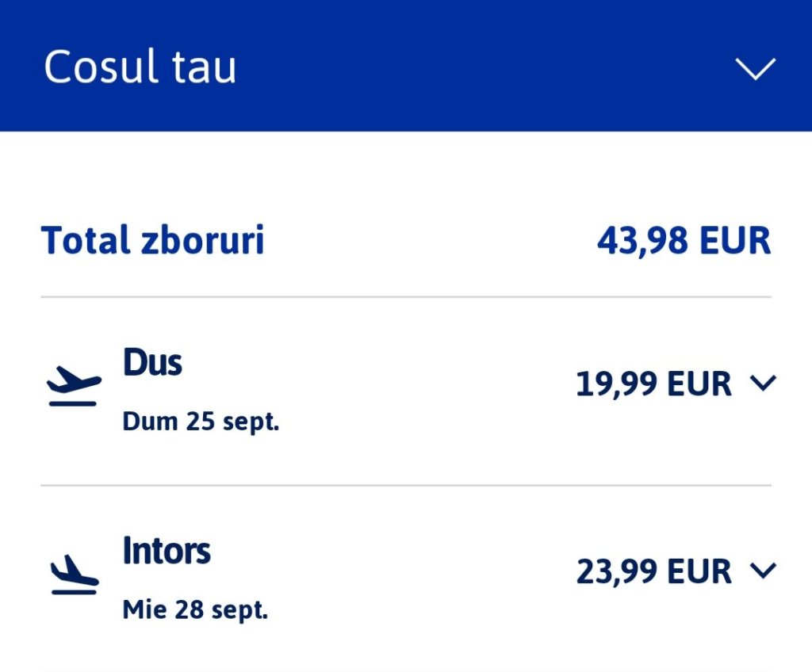The width and height of the screenshot is (812, 672).
Task: Click the Mie 28 sept. return date
Action: (x=195, y=610)
